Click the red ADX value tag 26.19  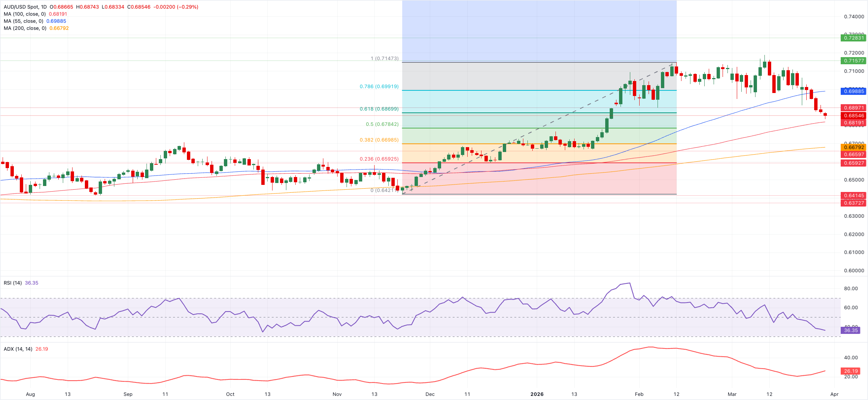(x=850, y=371)
